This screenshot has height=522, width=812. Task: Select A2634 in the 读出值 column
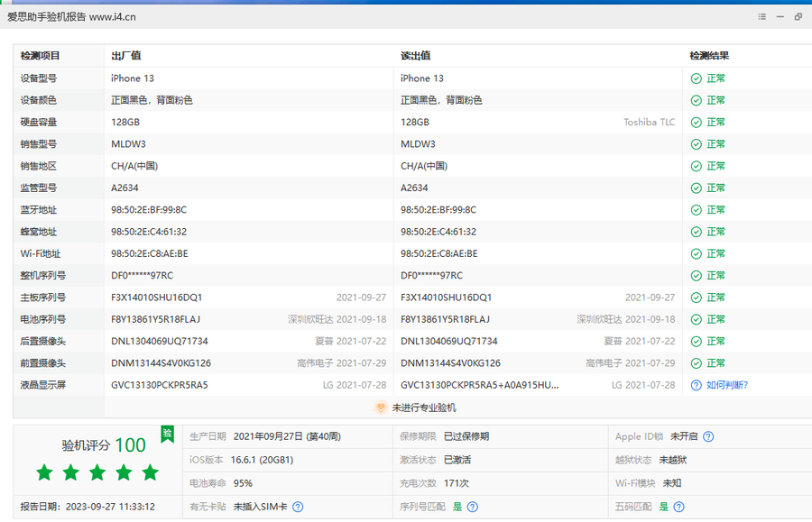(414, 188)
